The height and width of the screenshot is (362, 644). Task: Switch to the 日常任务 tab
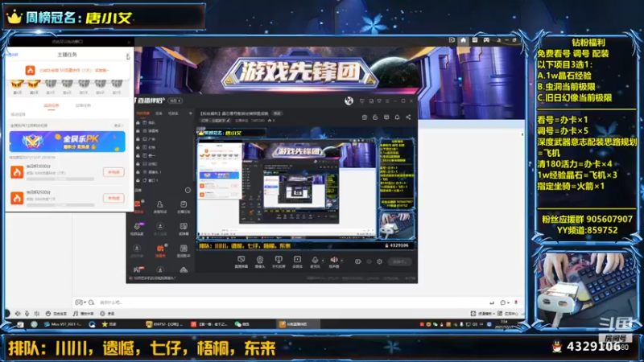83,106
